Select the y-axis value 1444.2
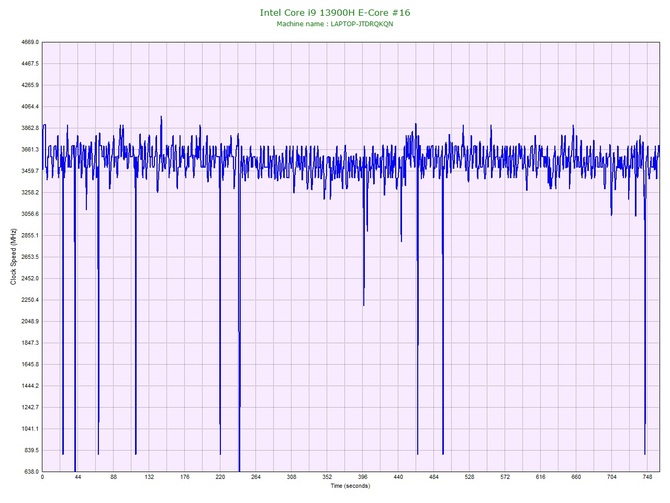Viewport: 670px width, 503px height. pyautogui.click(x=29, y=385)
